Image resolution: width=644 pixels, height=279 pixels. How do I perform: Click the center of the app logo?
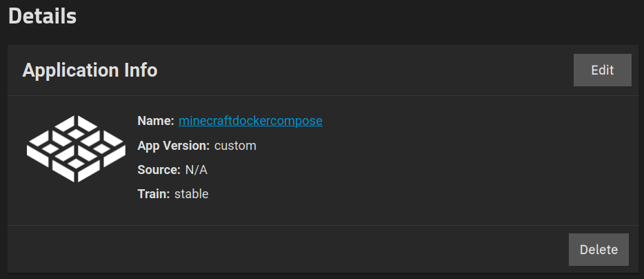click(x=76, y=147)
